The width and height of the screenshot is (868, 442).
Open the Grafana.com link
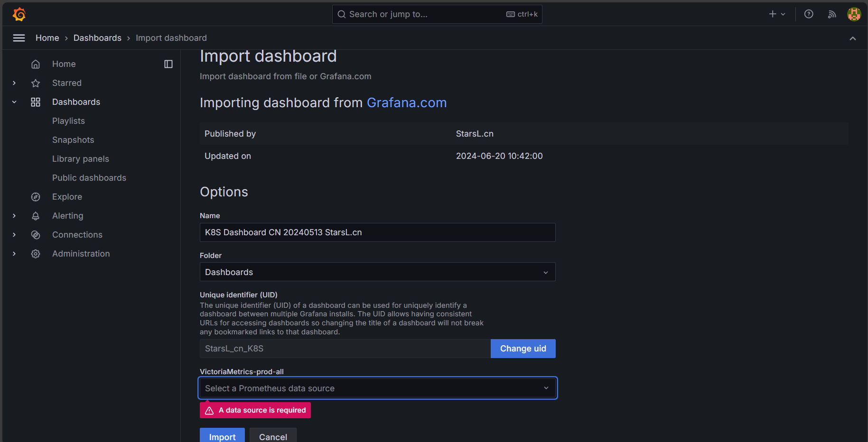click(407, 103)
